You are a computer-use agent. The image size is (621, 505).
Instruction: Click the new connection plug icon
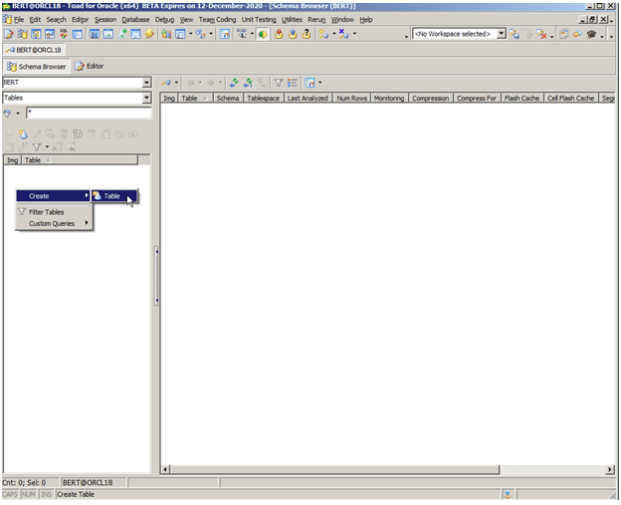(324, 34)
